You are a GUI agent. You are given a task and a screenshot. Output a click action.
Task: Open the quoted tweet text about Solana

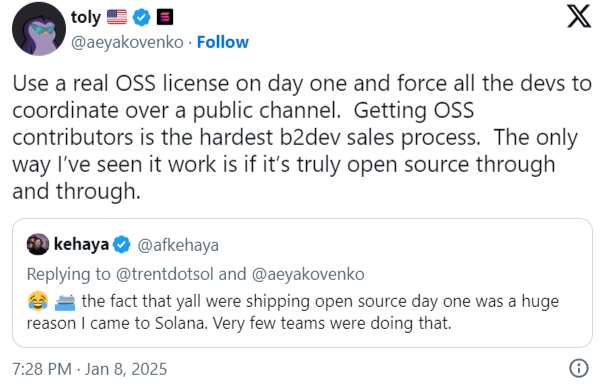tap(293, 312)
